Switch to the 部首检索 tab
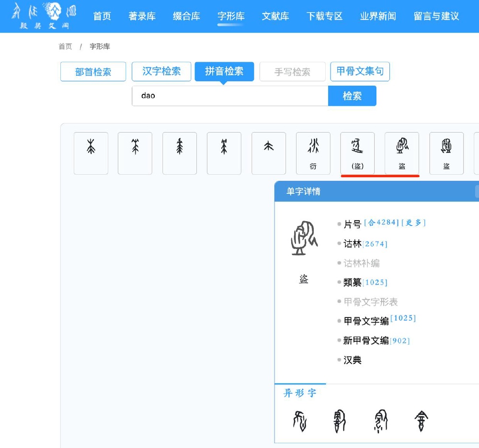 [93, 71]
